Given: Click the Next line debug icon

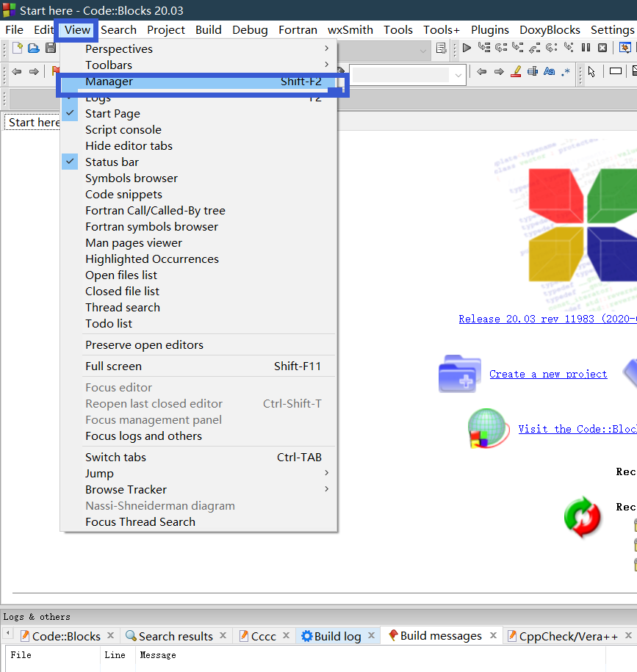Looking at the screenshot, I should [500, 48].
